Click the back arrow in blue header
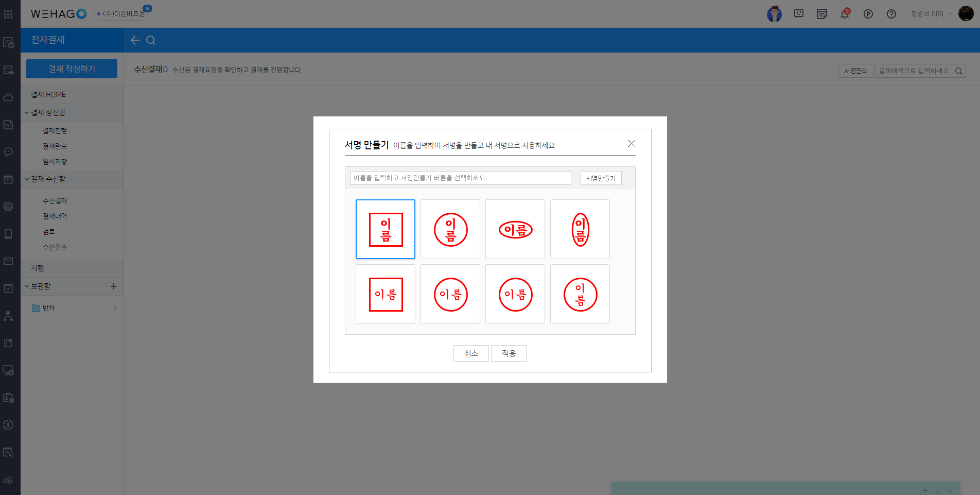 (x=135, y=40)
